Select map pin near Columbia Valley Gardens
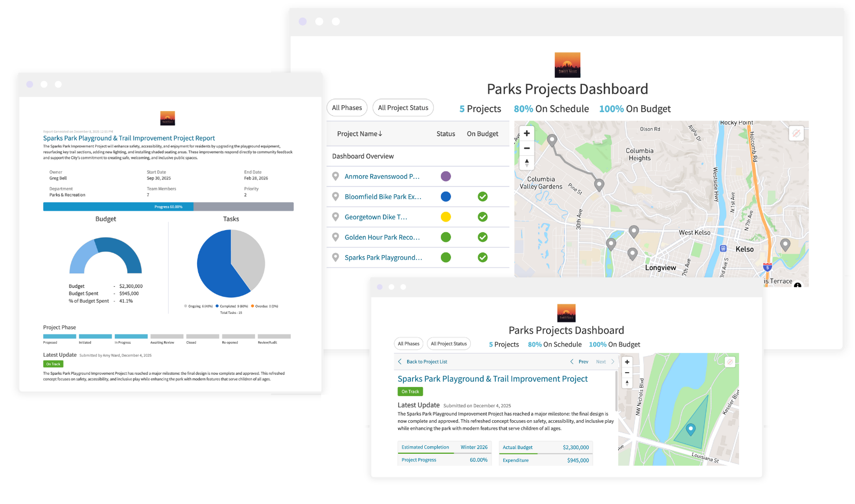The image size is (855, 504). 599,185
